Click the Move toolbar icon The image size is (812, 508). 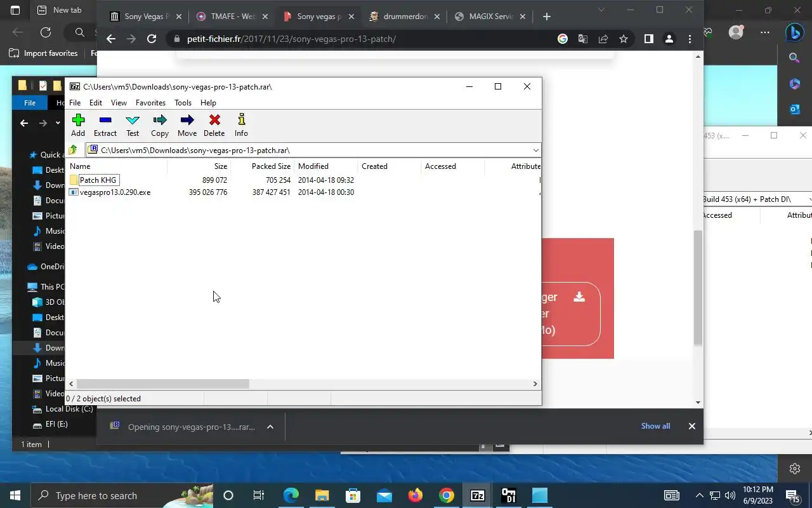(187, 125)
